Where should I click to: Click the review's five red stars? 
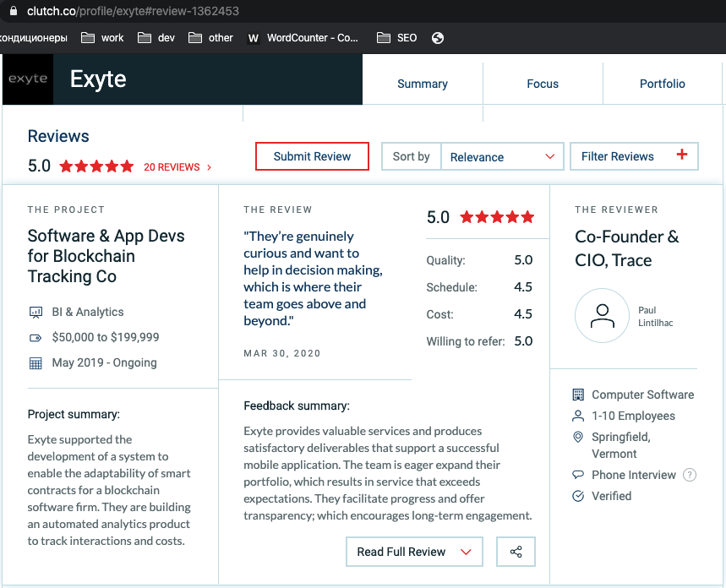point(497,216)
